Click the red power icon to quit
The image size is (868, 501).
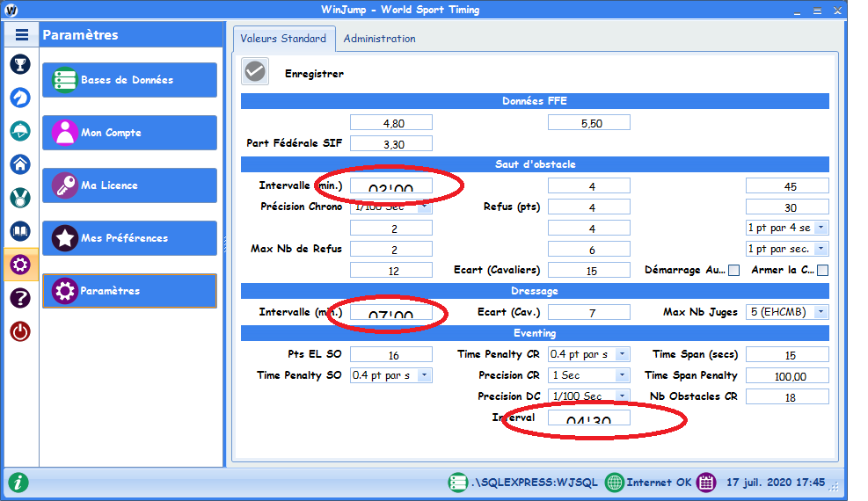pyautogui.click(x=20, y=331)
